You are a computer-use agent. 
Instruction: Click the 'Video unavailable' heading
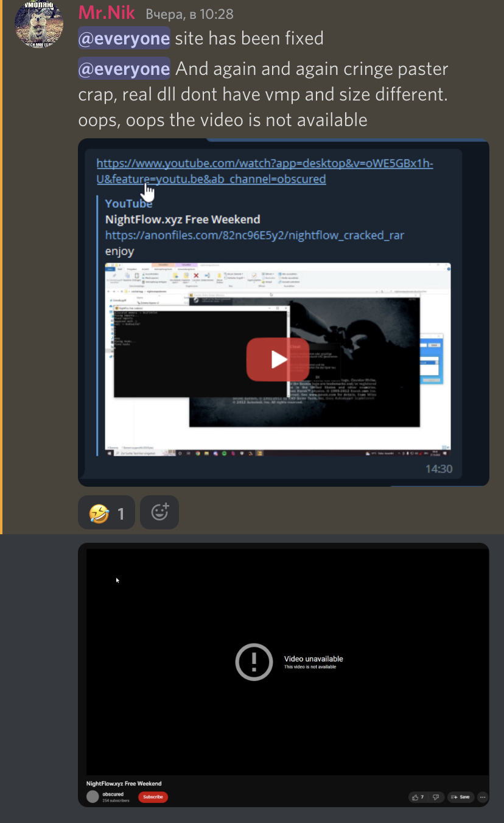(x=313, y=659)
